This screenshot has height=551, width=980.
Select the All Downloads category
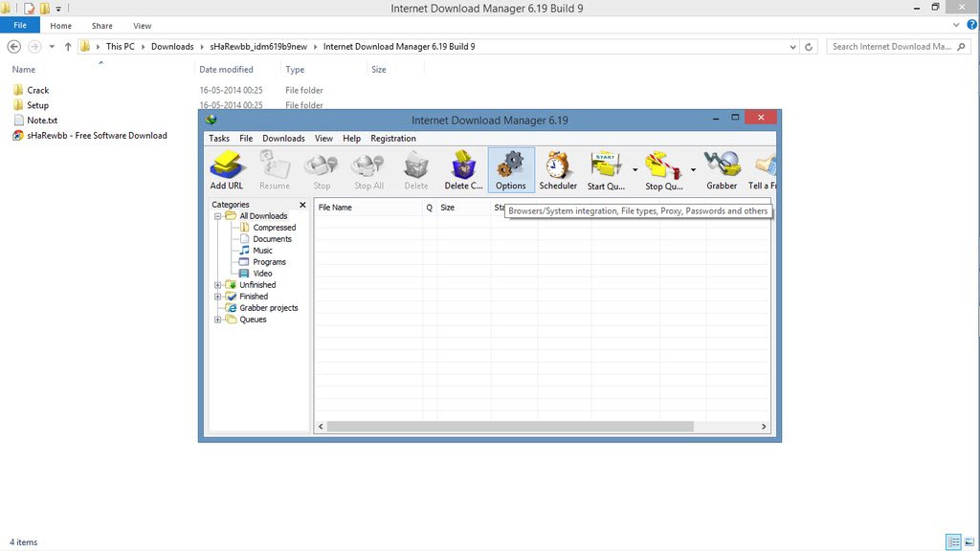(263, 216)
